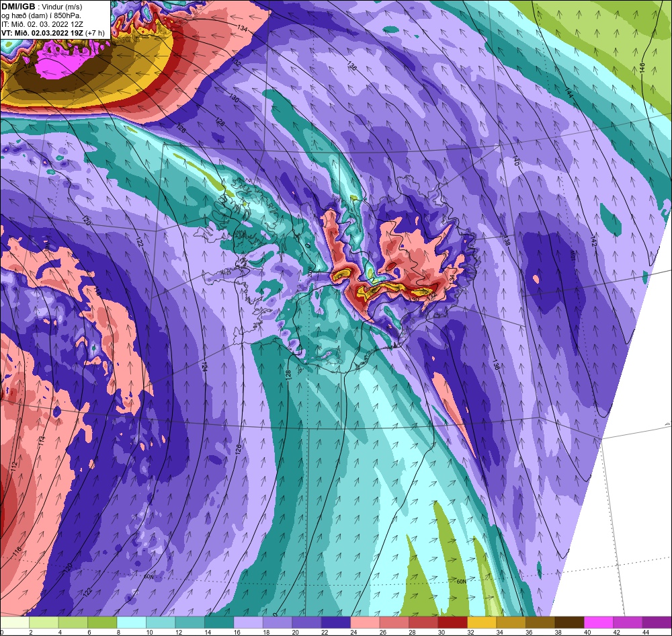672x636 pixels.
Task: Click the 14–16 m/s dark teal legend swatch
Action: point(219,623)
